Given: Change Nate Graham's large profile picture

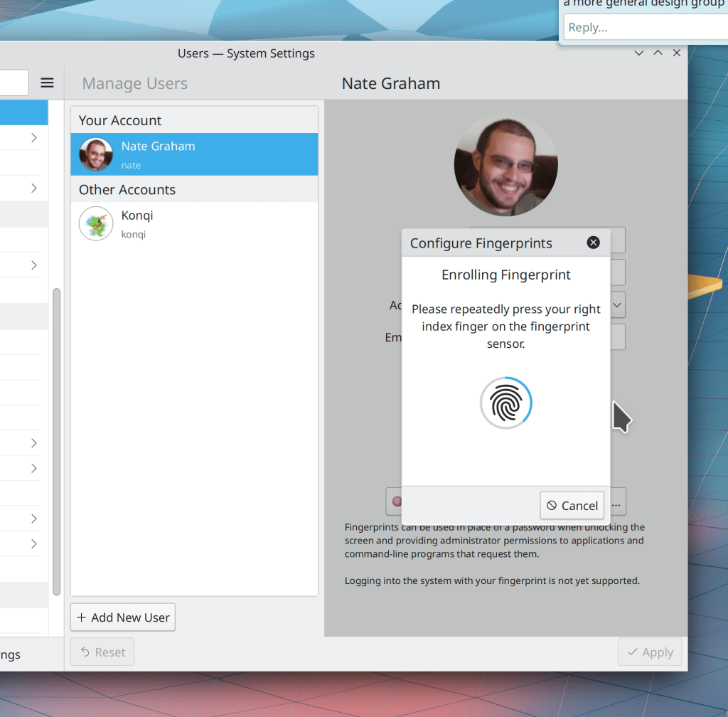Looking at the screenshot, I should (x=505, y=164).
